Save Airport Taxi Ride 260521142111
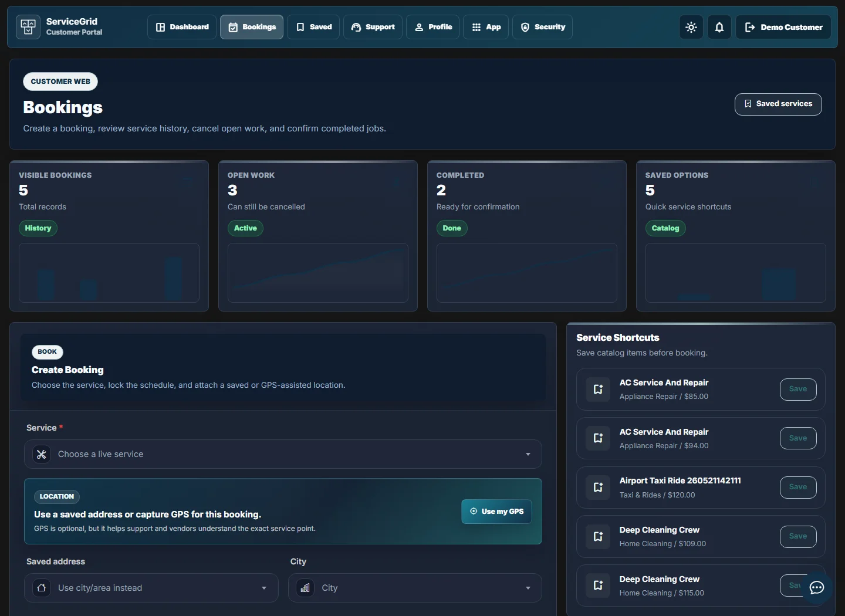This screenshot has height=616, width=845. [x=798, y=487]
